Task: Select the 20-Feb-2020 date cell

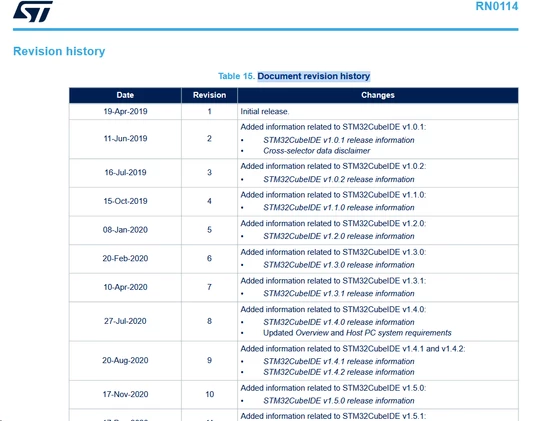Action: pos(125,258)
